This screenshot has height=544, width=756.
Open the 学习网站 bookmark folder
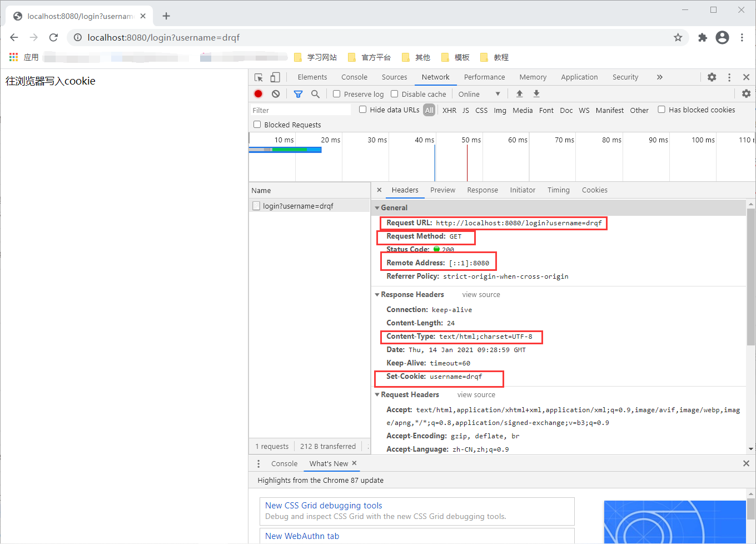[315, 57]
